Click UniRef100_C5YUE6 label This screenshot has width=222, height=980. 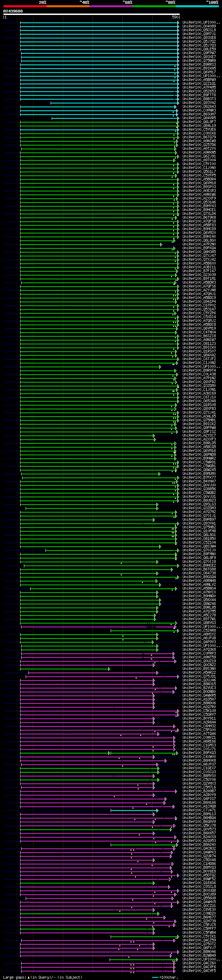(199, 129)
